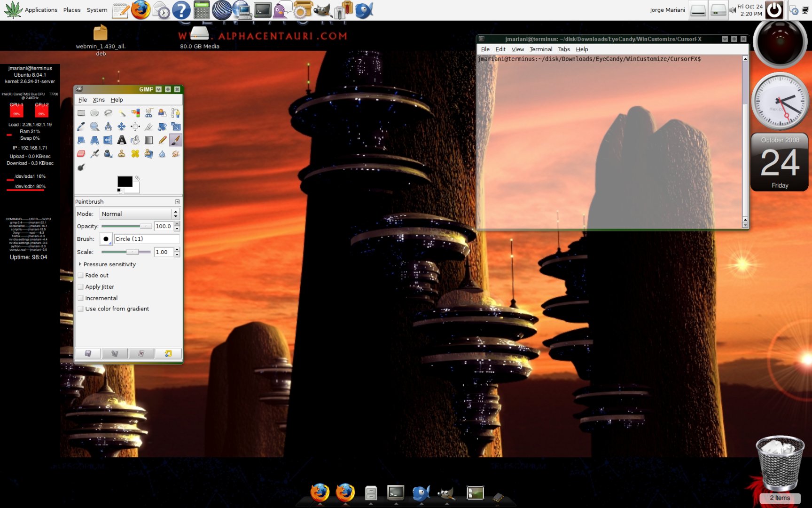Open the GIMP File menu
Viewport: 812px width, 508px height.
83,100
